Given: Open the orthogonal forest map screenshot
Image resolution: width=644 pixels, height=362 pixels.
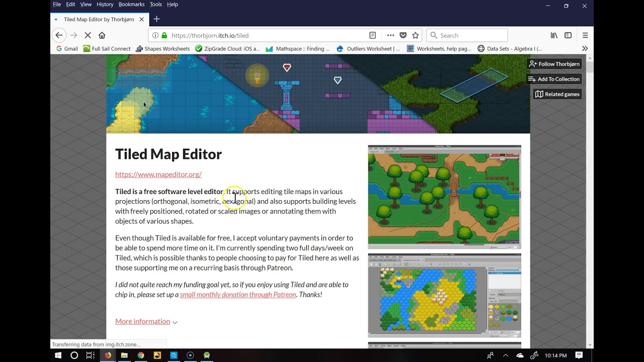Looking at the screenshot, I should point(444,197).
